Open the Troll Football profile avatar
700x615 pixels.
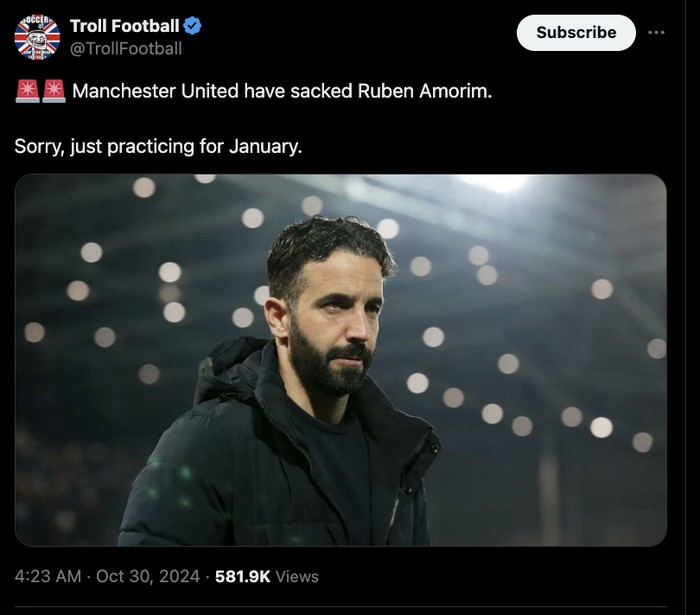(x=37, y=37)
